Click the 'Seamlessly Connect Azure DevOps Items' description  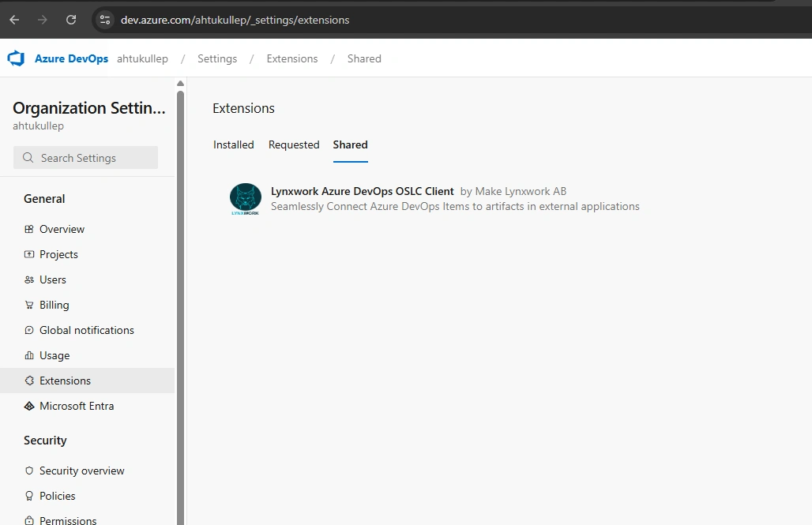(x=455, y=206)
